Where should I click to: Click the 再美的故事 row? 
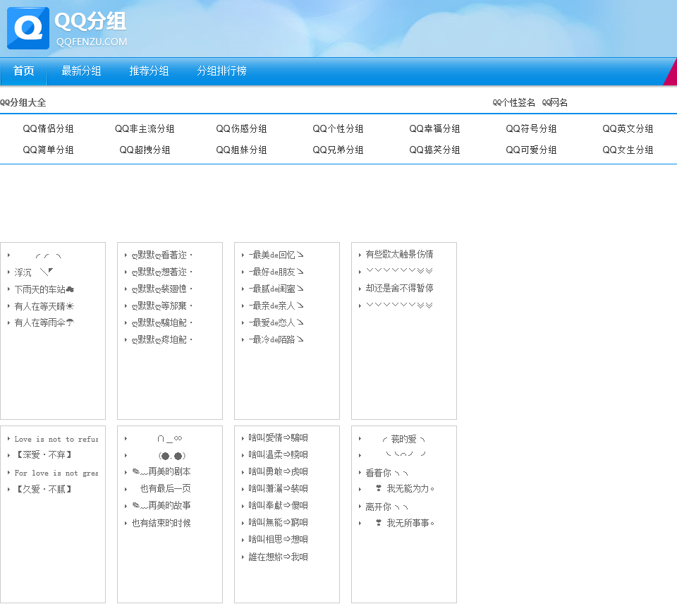[x=161, y=505]
